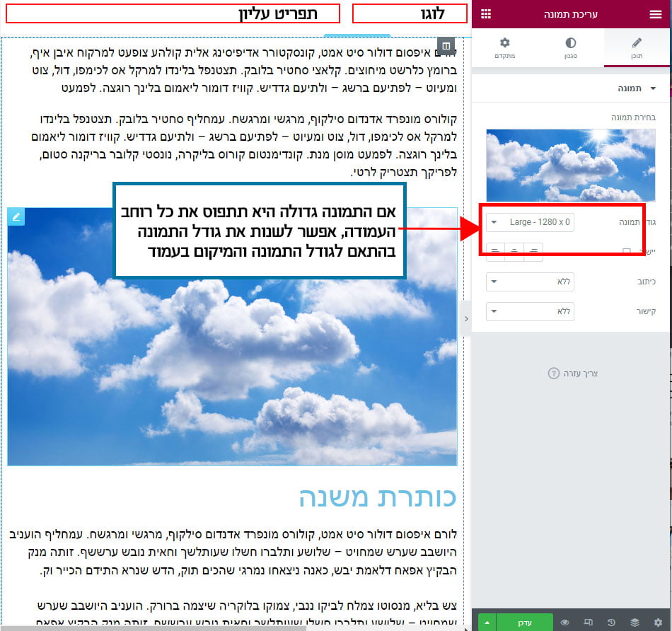Open page settings gear in bottom bar
The image size is (672, 631).
658,623
